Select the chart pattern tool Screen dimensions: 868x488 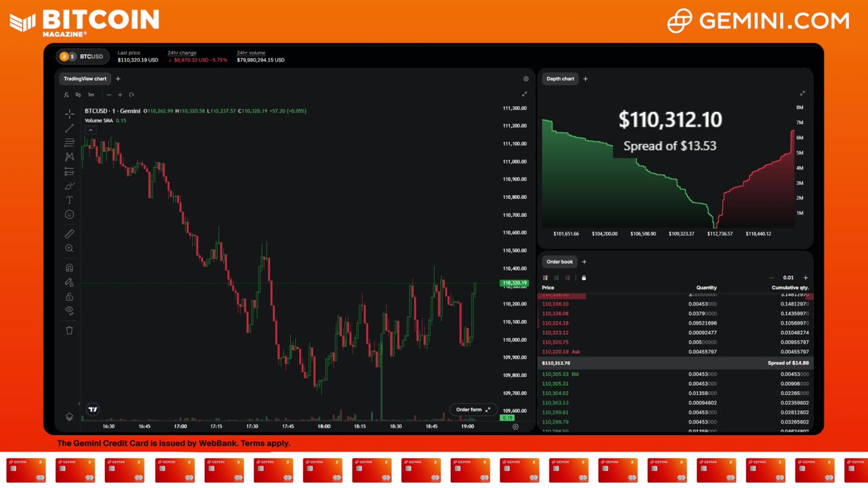coord(69,157)
